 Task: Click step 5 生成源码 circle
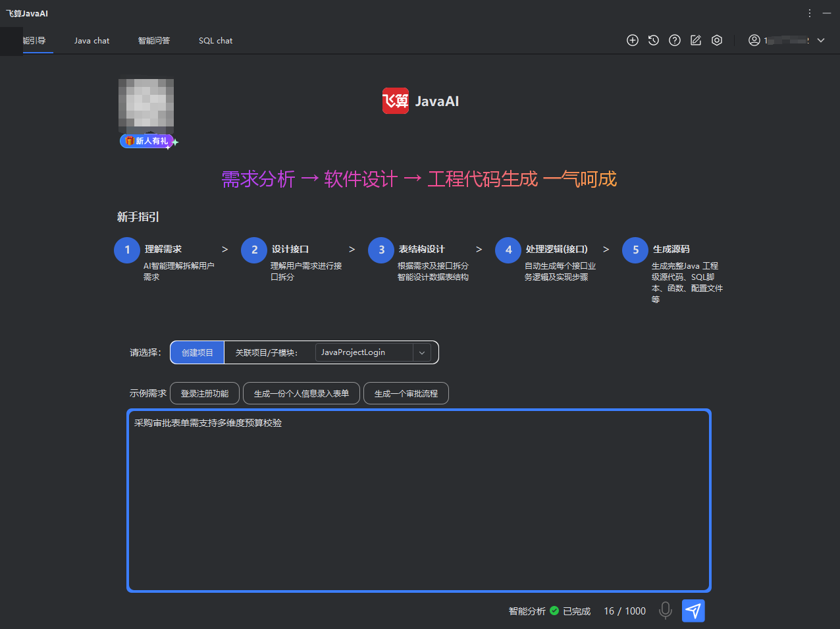635,250
